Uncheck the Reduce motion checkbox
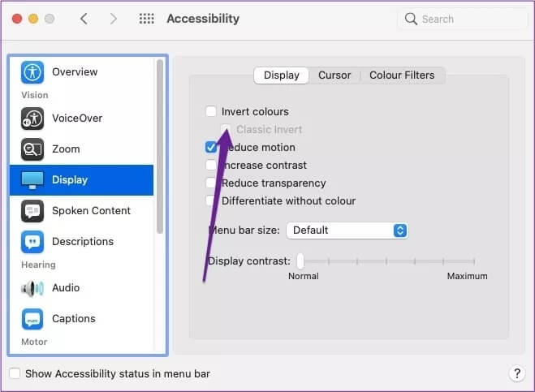 point(211,147)
